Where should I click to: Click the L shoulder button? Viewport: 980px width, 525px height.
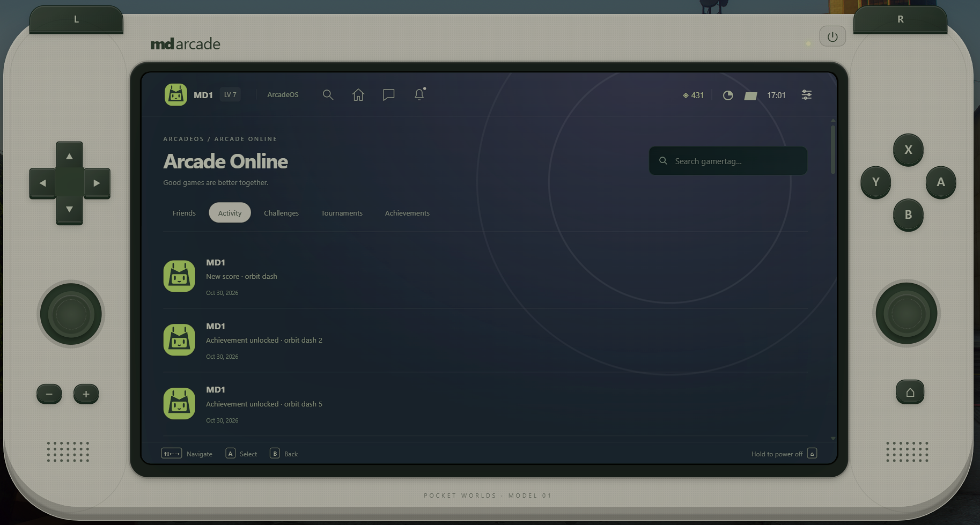point(76,20)
